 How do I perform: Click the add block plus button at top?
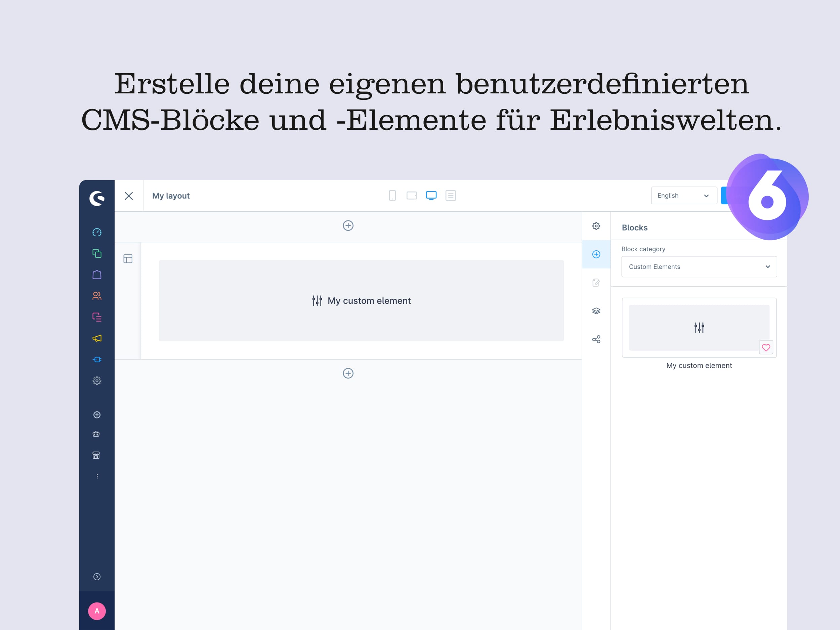tap(348, 226)
